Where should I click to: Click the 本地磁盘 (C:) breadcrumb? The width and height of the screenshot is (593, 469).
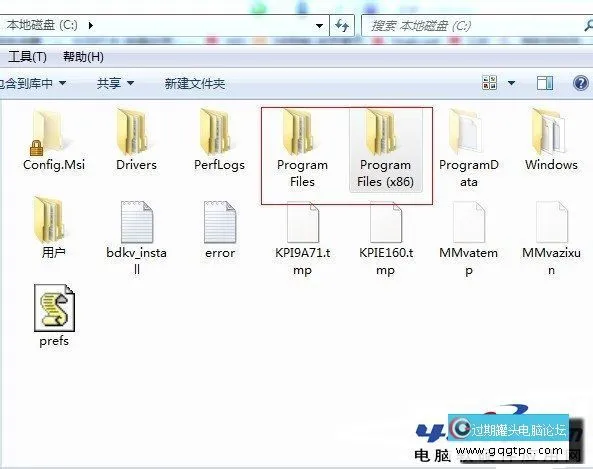tap(42, 25)
